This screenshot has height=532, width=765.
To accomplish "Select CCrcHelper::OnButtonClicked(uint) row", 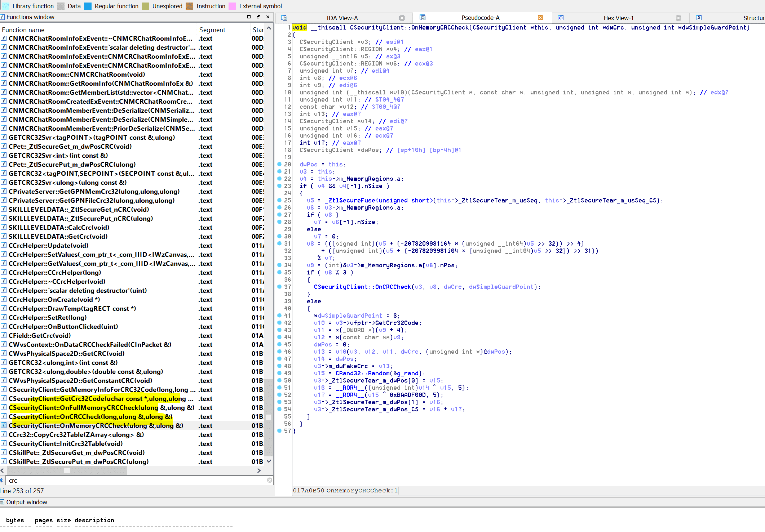I will pos(132,326).
